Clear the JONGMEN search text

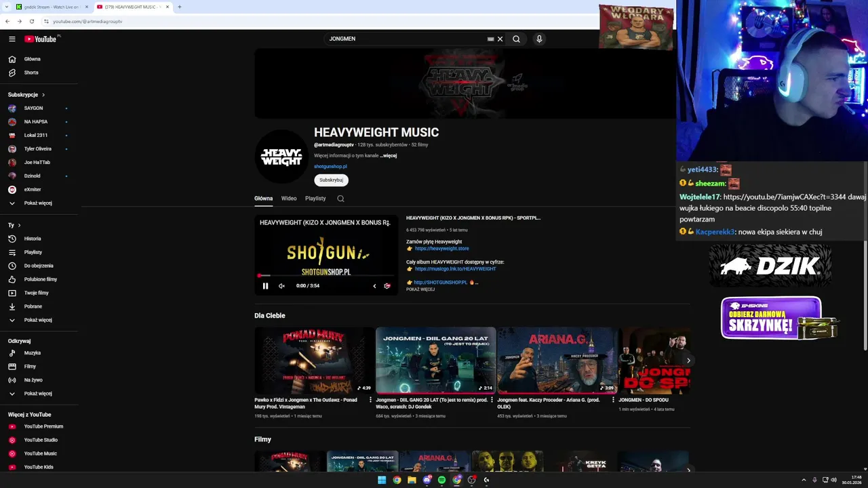(x=500, y=39)
